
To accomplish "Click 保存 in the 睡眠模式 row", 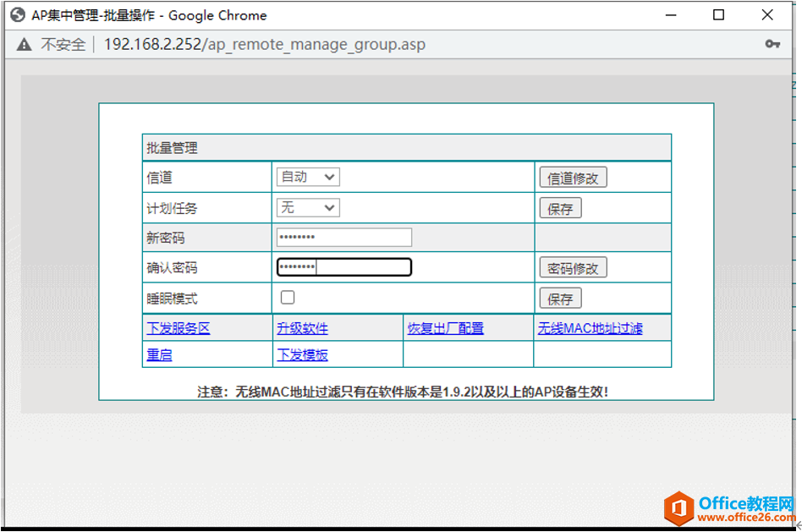I will tap(560, 299).
